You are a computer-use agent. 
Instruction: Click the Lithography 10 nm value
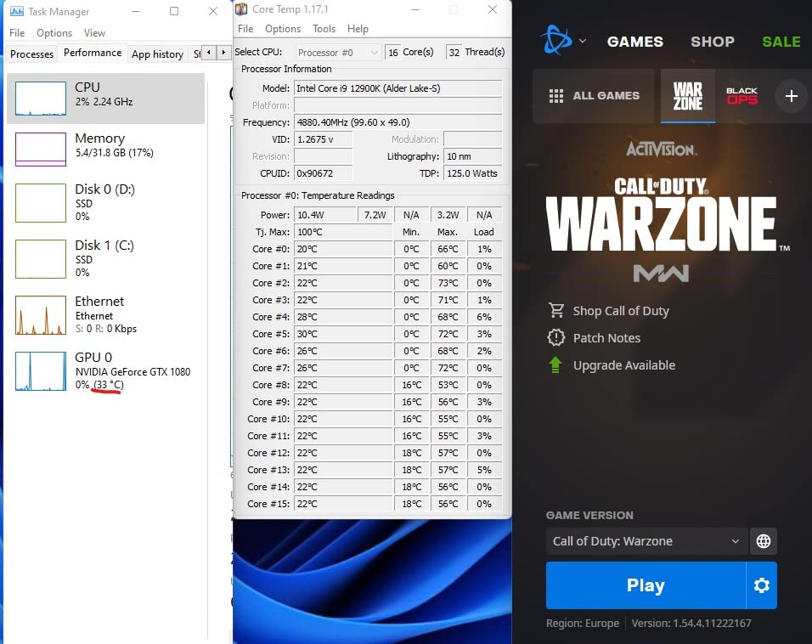coord(472,156)
